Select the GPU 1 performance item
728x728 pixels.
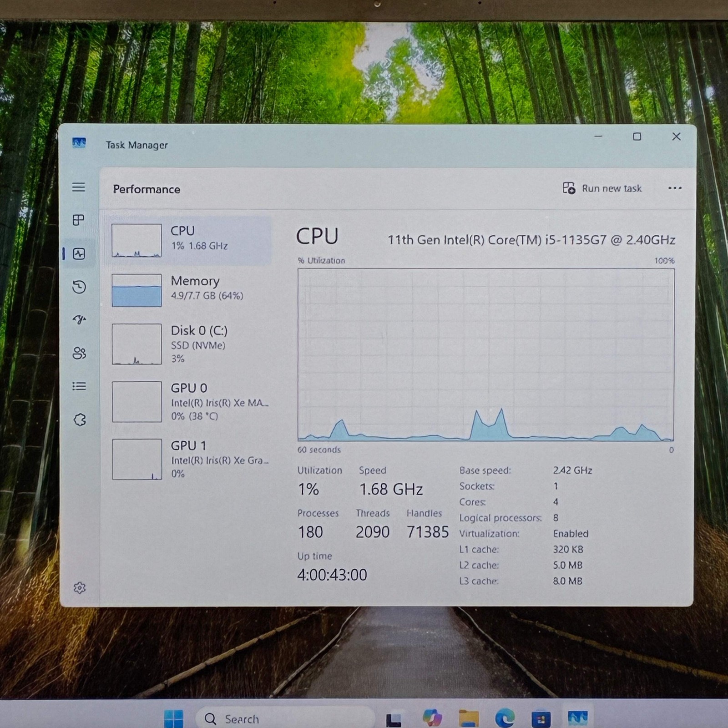coord(191,459)
